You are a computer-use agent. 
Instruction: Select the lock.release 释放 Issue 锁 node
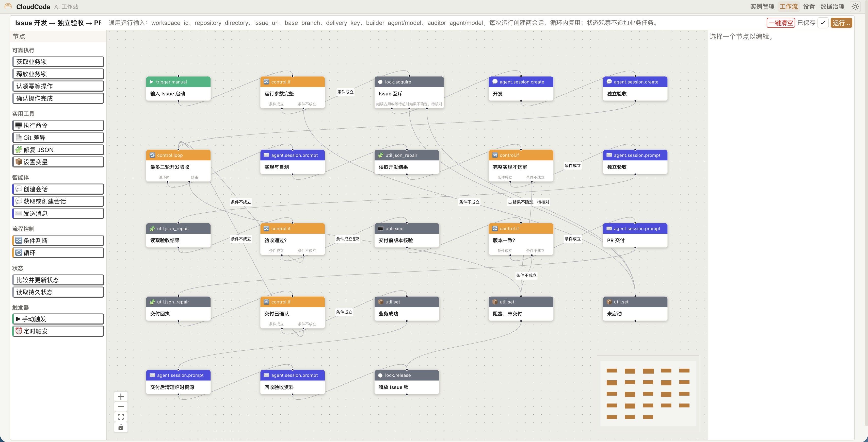[x=407, y=382]
